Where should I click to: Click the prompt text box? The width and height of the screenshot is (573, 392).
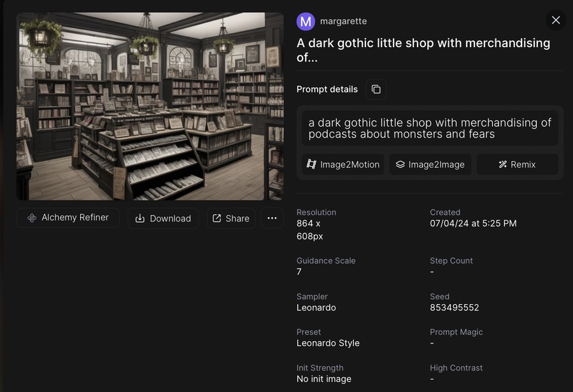point(430,128)
